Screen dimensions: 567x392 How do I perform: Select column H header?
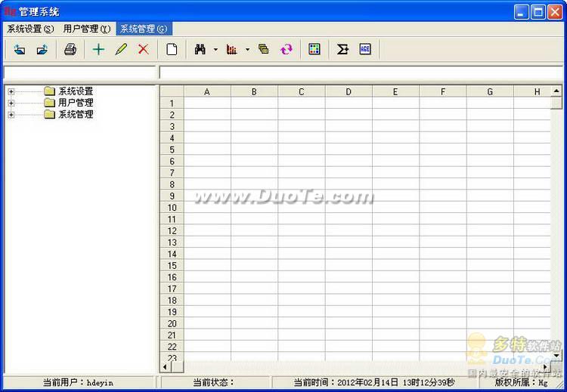[532, 91]
